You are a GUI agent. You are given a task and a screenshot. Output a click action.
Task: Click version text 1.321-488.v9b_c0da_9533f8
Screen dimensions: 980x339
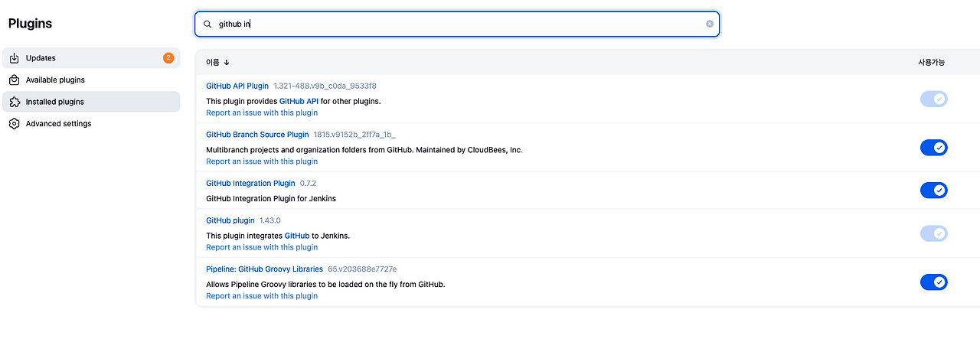pyautogui.click(x=325, y=86)
